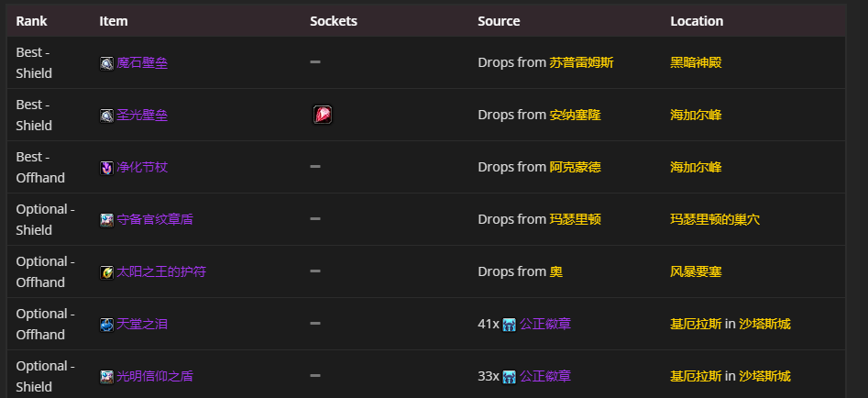Click the badge icon beside 41x

pos(510,325)
